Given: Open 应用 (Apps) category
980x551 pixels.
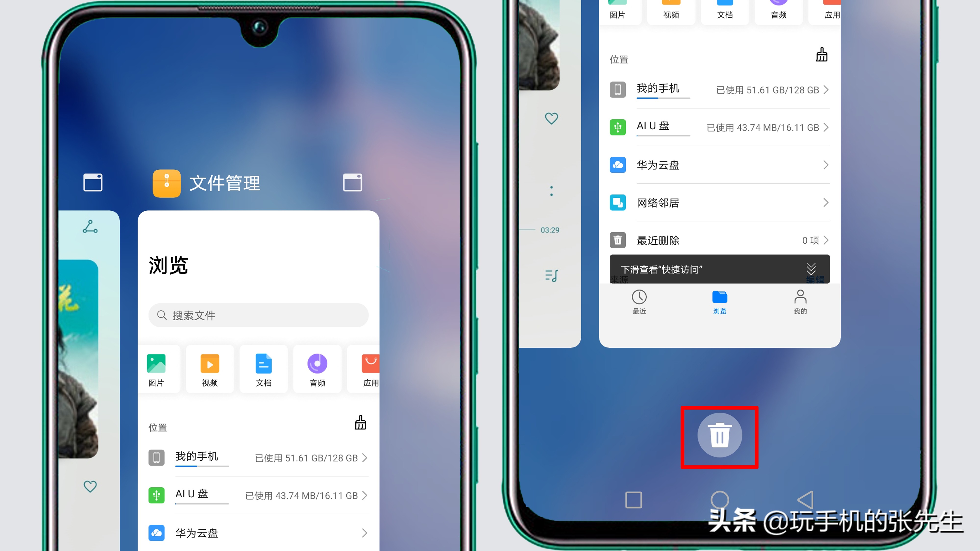Looking at the screenshot, I should point(371,370).
